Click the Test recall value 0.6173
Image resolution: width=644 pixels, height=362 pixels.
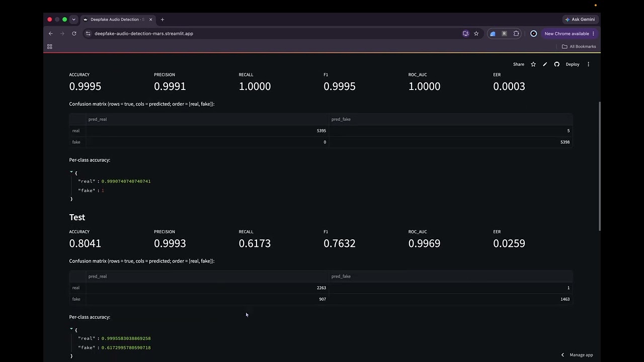255,243
